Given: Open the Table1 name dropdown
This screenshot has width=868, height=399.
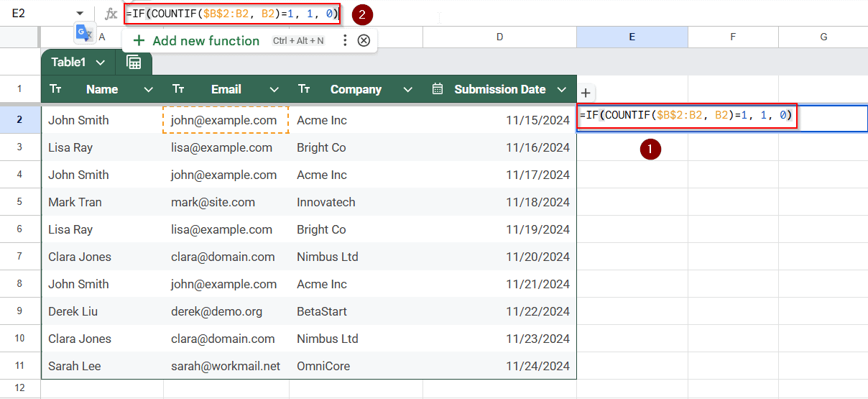Looking at the screenshot, I should click(x=101, y=63).
